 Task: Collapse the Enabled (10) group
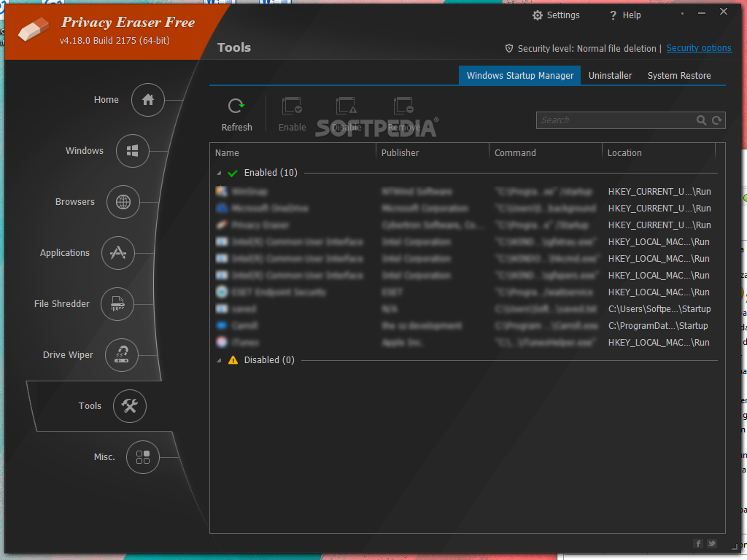[x=219, y=173]
